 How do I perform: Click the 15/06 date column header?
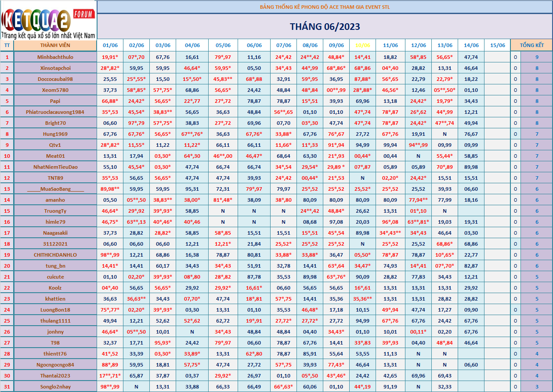[x=497, y=45]
